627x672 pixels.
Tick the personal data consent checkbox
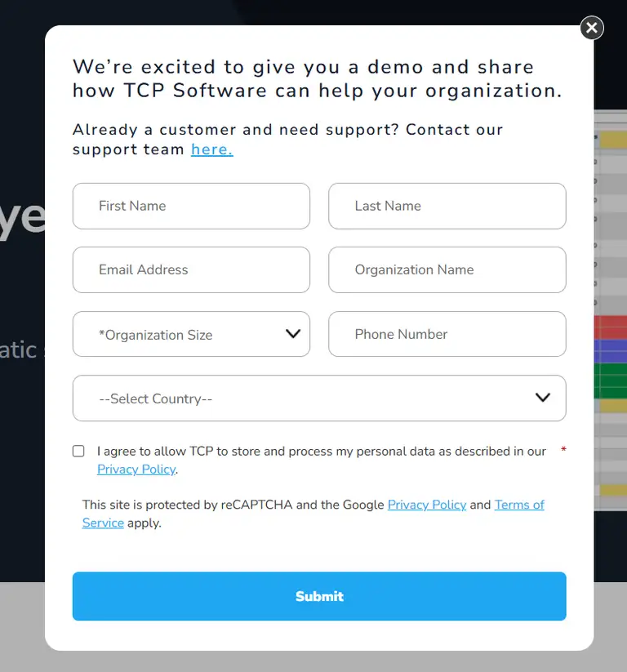click(78, 451)
